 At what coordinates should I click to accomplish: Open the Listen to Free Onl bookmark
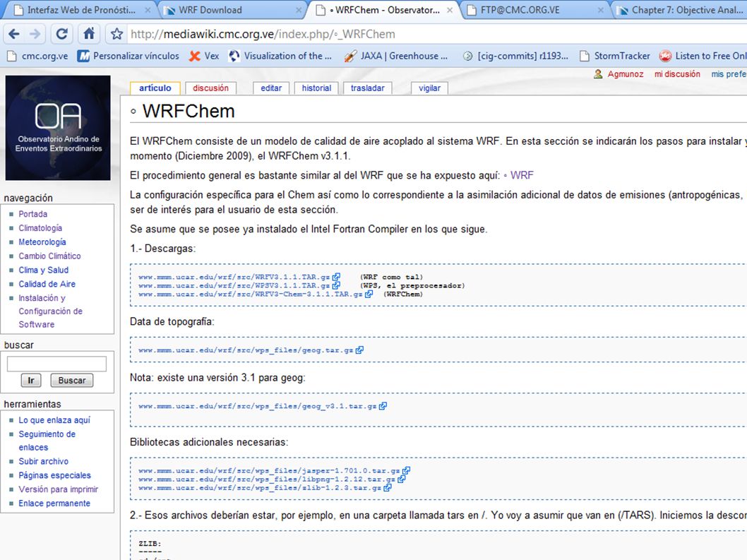tap(703, 56)
